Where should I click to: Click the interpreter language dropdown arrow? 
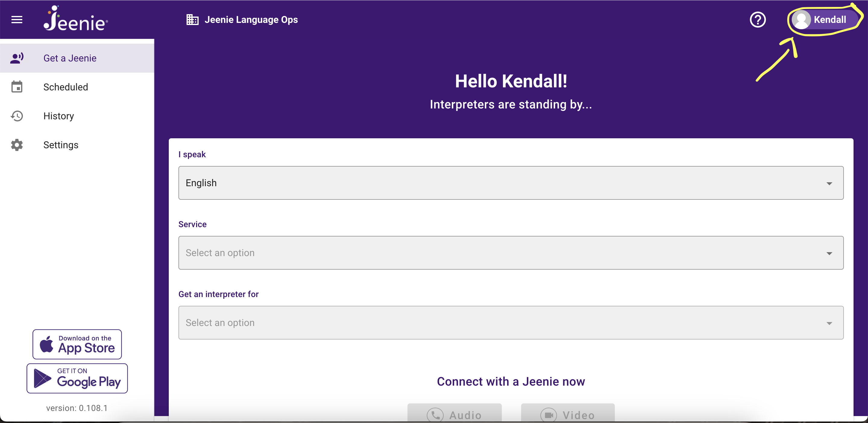[829, 323]
